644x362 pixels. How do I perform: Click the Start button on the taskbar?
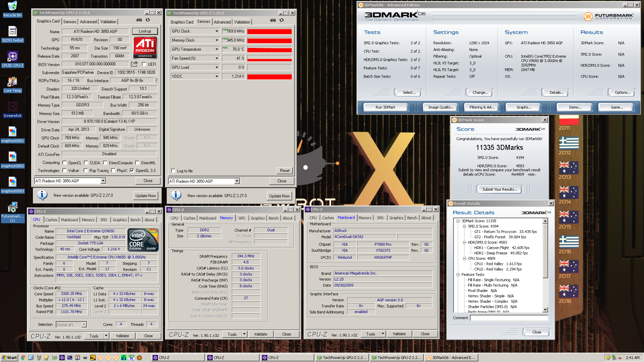pyautogui.click(x=9, y=358)
